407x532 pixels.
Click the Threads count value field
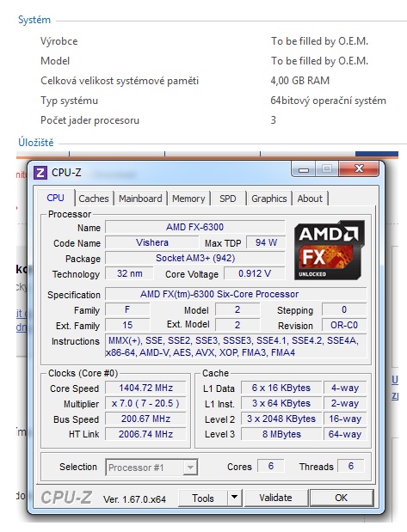pos(351,466)
